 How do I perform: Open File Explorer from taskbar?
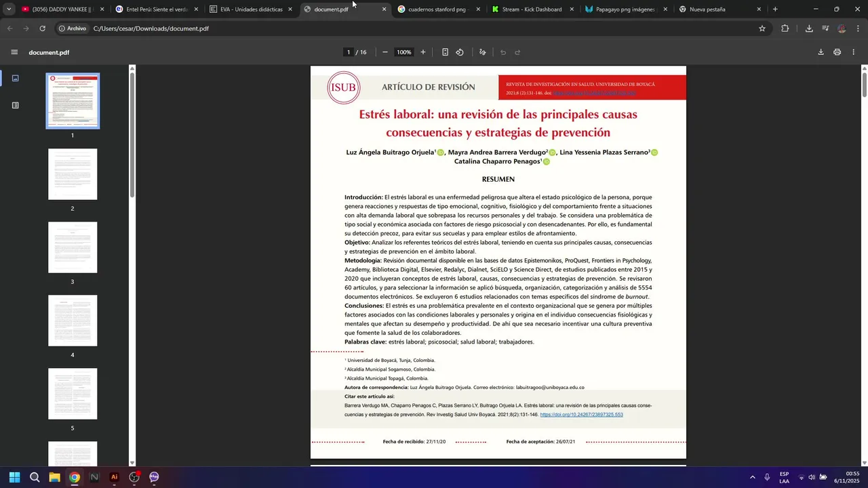(54, 477)
